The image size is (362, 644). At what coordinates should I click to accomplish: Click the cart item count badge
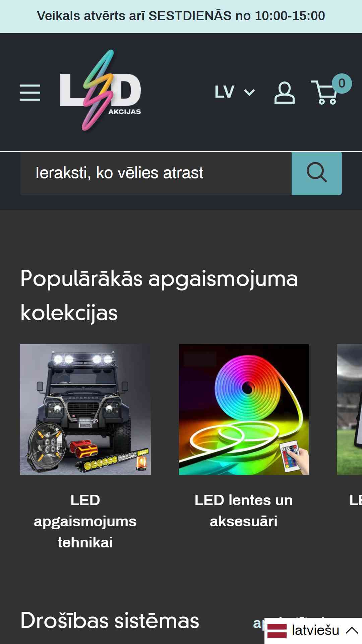(x=342, y=84)
